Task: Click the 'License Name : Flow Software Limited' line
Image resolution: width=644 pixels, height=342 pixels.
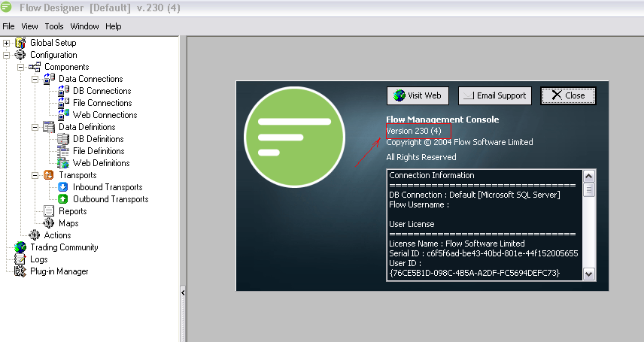Action: coord(457,244)
